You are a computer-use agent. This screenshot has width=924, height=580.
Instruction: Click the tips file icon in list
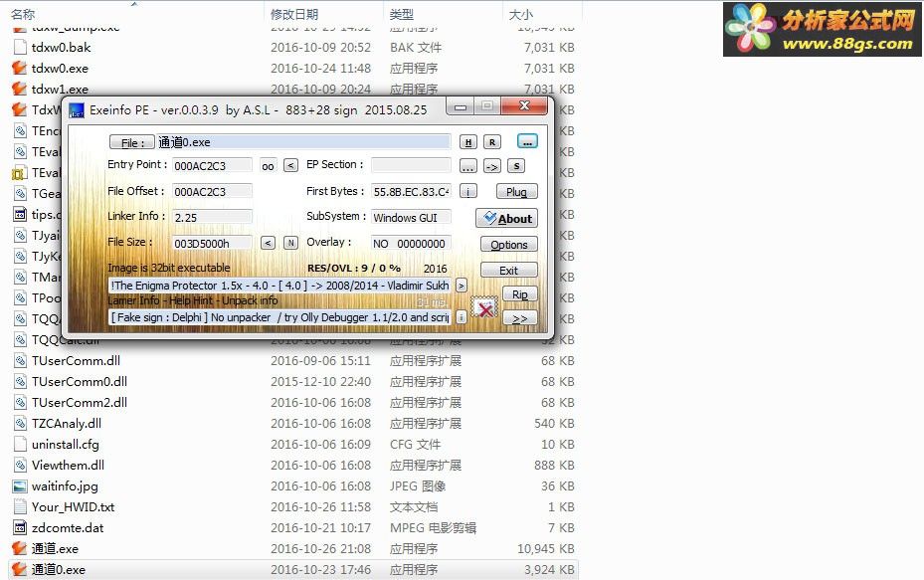pos(20,214)
